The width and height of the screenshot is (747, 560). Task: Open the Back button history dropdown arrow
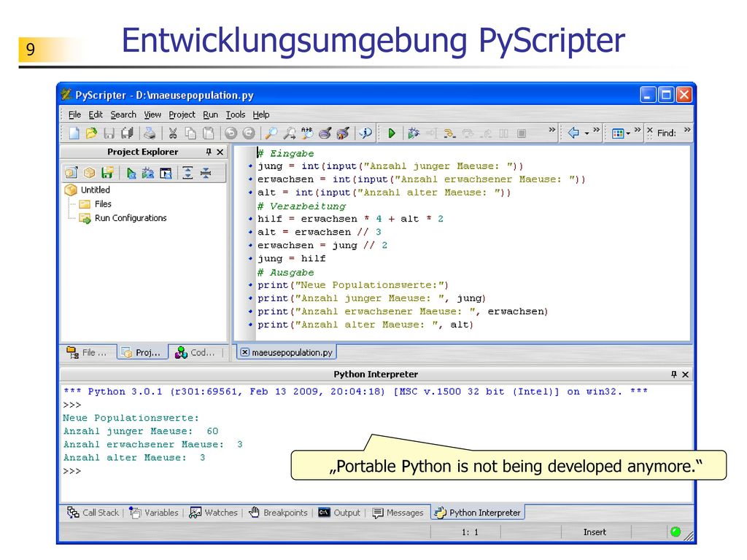(587, 133)
